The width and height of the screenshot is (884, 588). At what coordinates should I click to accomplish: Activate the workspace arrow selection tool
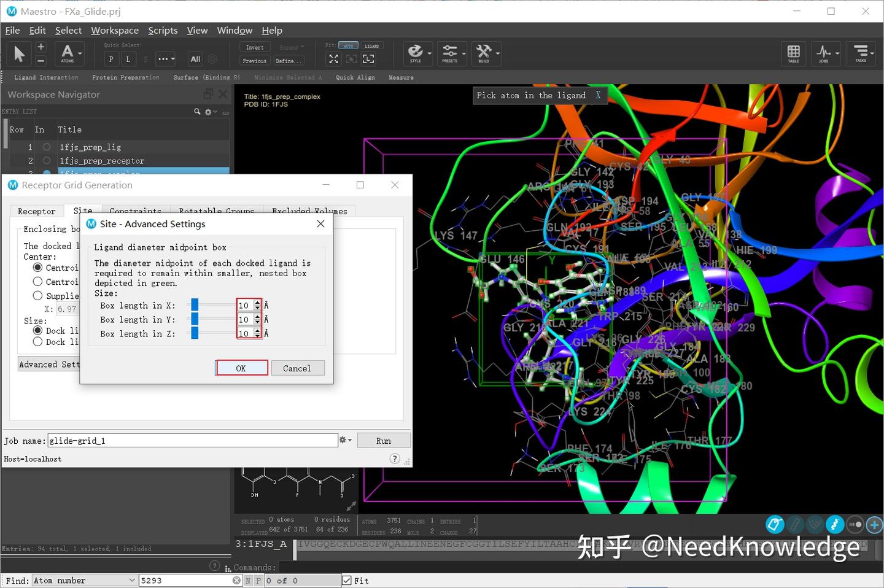pyautogui.click(x=18, y=53)
